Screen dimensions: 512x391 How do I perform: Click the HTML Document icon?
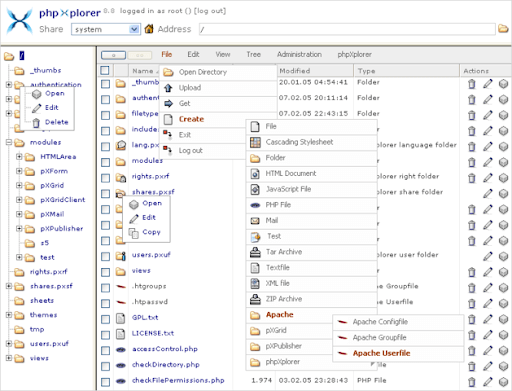click(x=255, y=174)
